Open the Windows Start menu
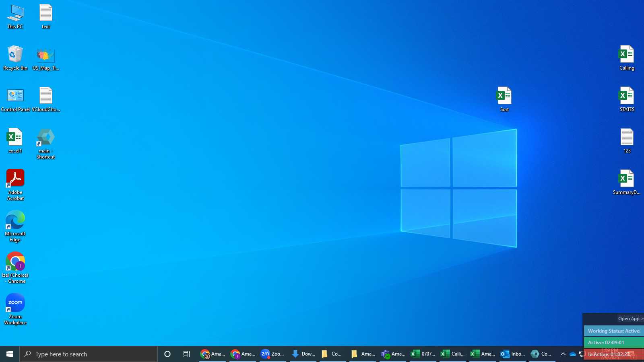The width and height of the screenshot is (644, 362). click(10, 354)
